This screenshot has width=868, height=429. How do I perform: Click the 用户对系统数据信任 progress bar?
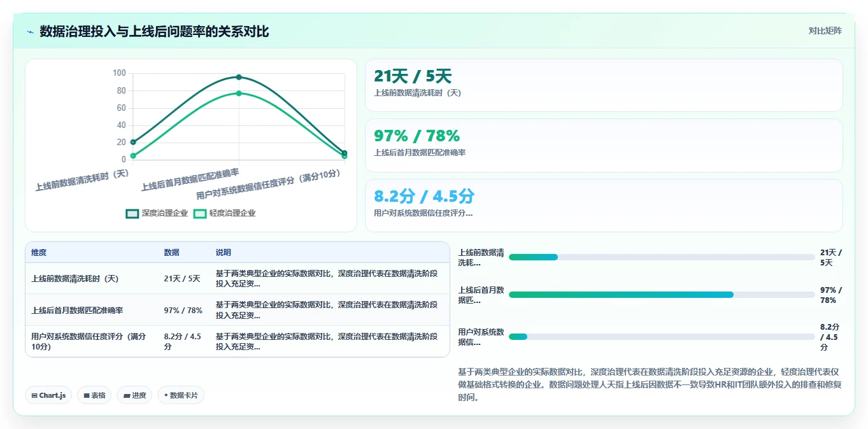662,337
